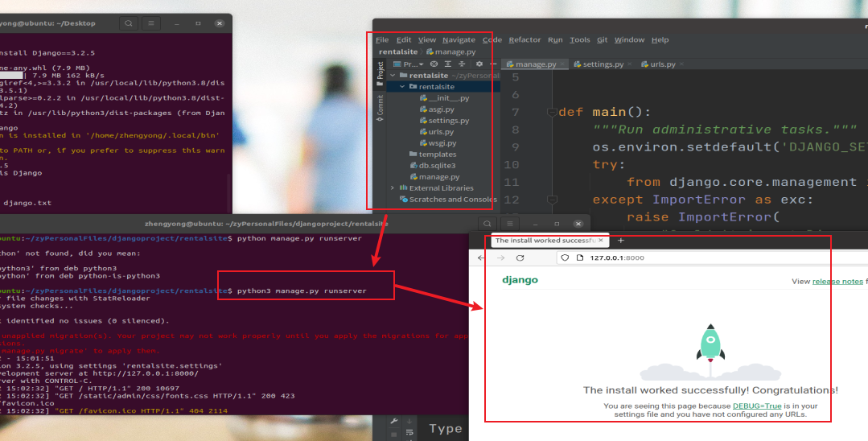Click the Select Opened File locate icon
The width and height of the screenshot is (868, 441).
[x=434, y=64]
